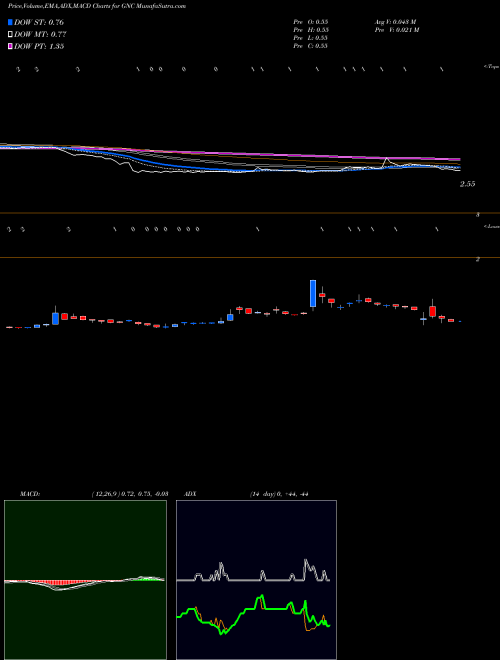The image size is (500, 660).
Task: Click the 'Avg V: 0.048 M' volume text
Action: pyautogui.click(x=395, y=22)
